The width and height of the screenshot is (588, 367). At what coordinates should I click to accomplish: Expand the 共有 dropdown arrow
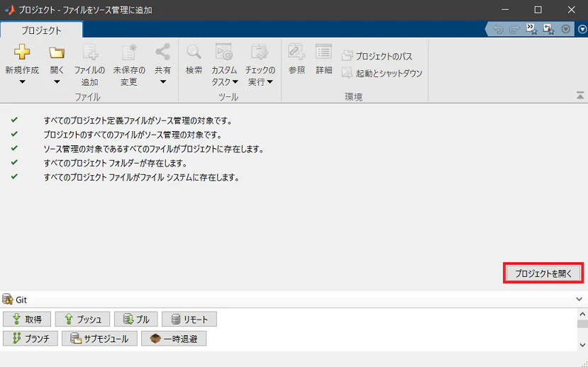tap(162, 82)
